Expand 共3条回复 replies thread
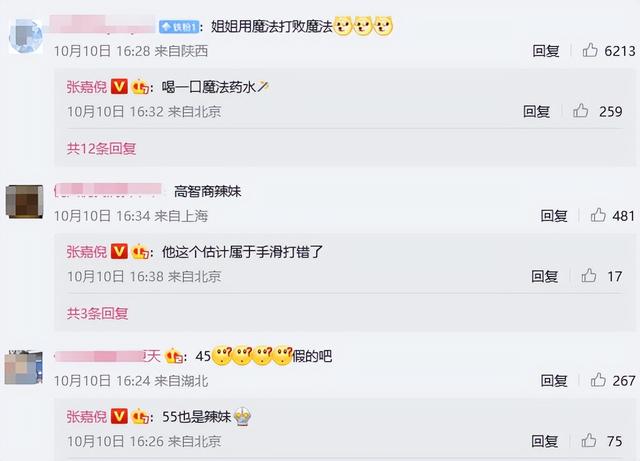 click(97, 314)
